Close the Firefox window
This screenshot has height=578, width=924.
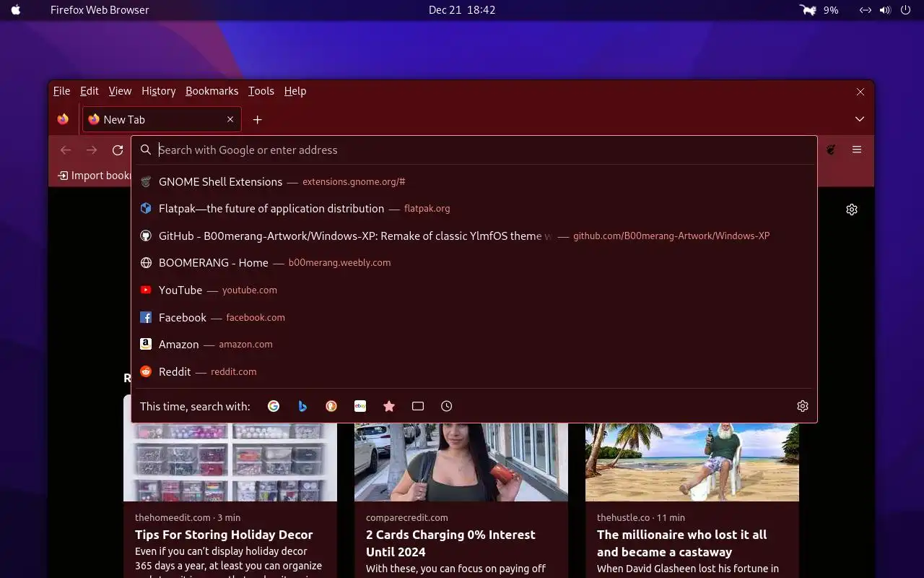pos(860,92)
